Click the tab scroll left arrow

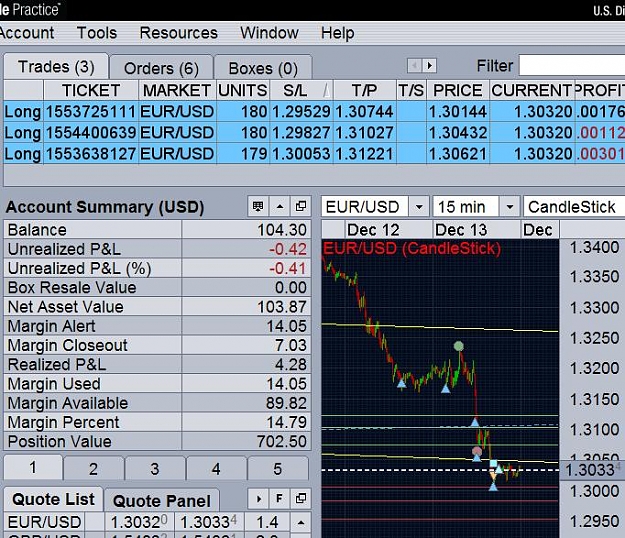415,65
